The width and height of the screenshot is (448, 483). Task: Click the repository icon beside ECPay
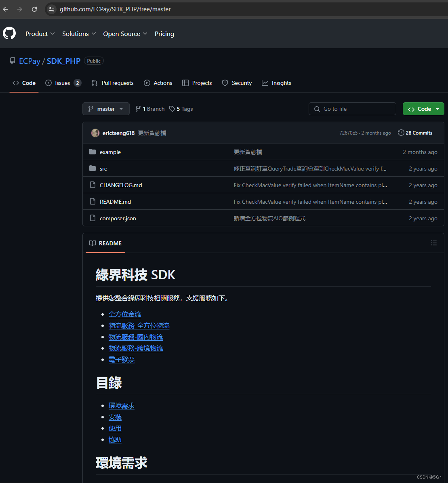(12, 61)
